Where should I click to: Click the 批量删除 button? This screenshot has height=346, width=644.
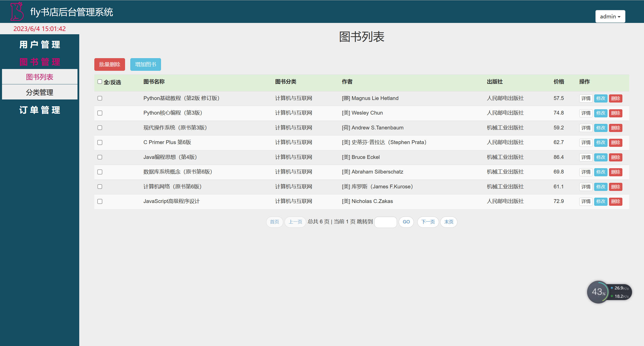[109, 64]
